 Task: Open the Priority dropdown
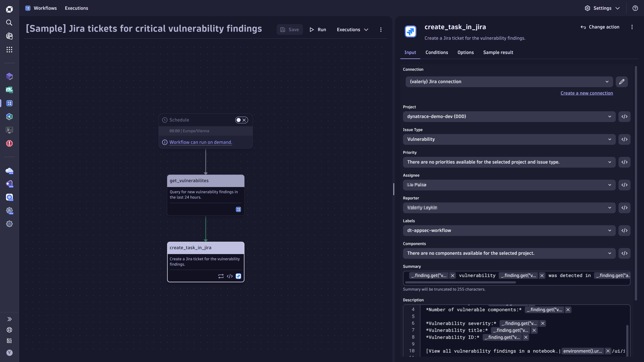point(509,162)
